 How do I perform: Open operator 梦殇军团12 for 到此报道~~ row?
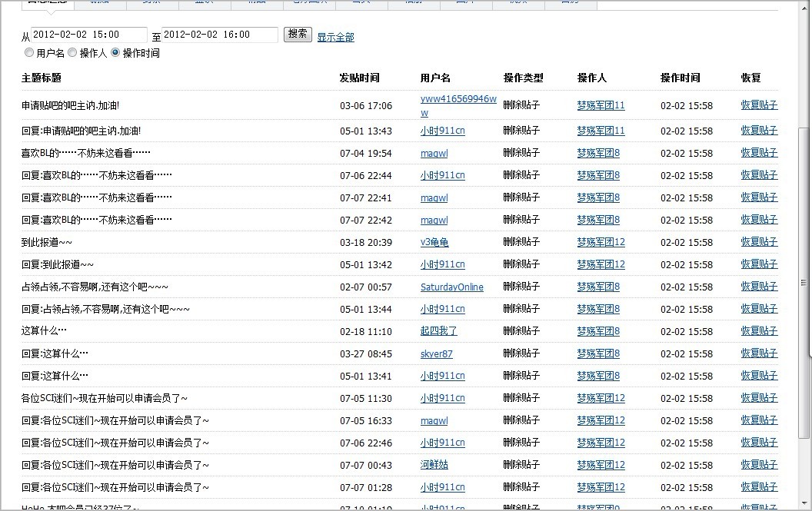click(x=601, y=242)
